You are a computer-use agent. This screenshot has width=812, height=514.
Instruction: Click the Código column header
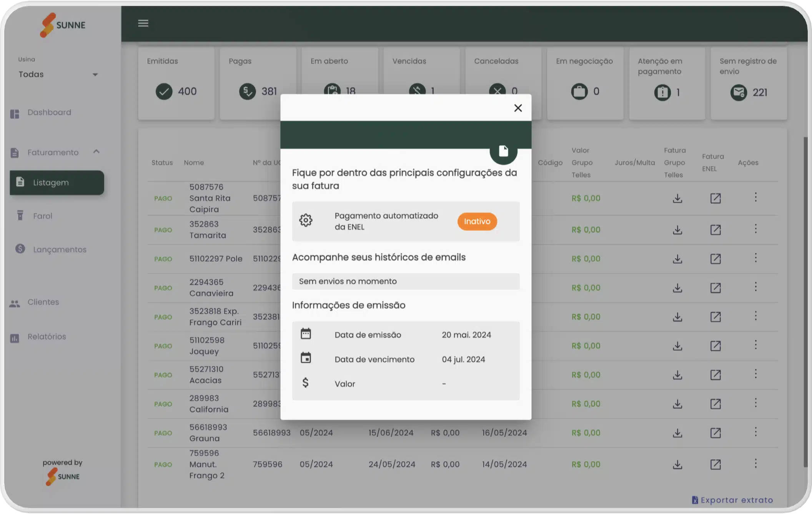tap(550, 163)
